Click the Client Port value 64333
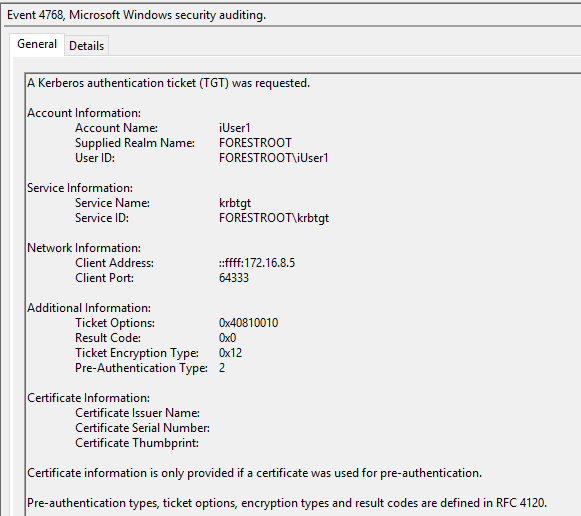This screenshot has height=516, width=581. (x=233, y=278)
